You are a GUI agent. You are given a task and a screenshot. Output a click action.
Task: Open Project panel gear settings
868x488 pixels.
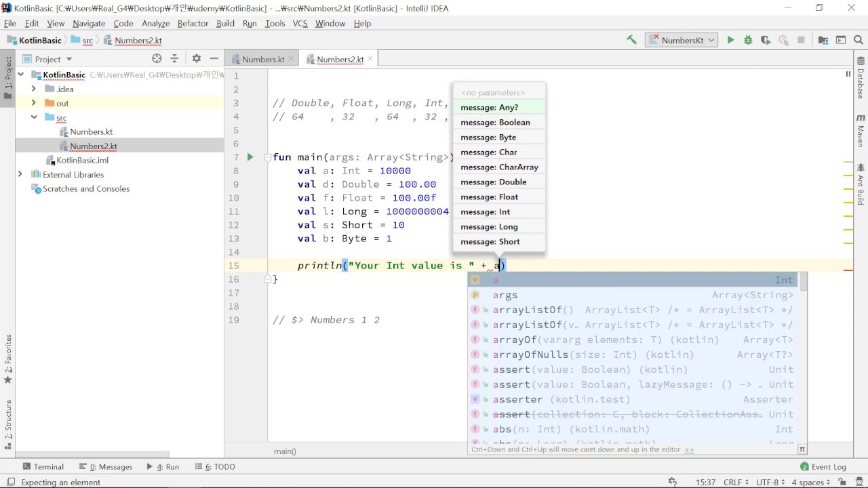tap(197, 58)
